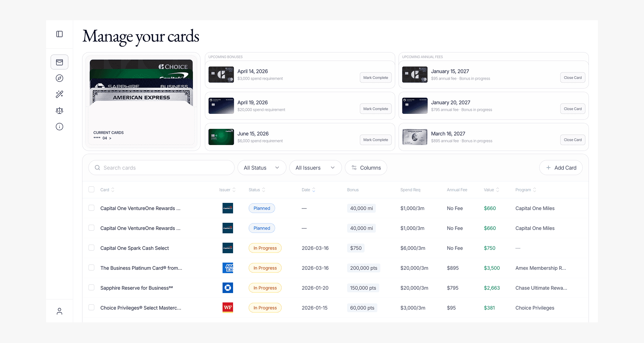Click the info icon in the sidebar

(x=59, y=127)
